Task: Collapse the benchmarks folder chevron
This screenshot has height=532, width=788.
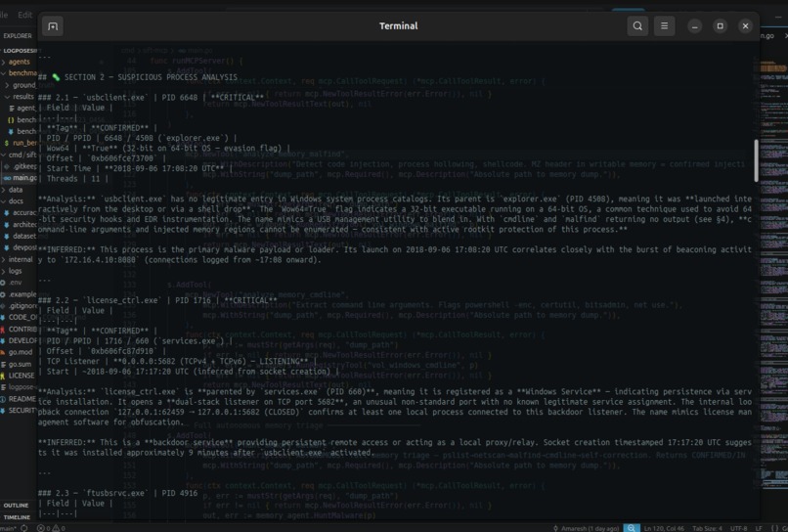Action: click(4, 73)
